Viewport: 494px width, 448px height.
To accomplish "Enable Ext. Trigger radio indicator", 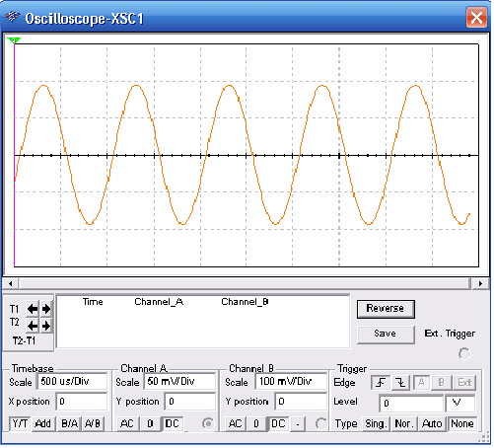I will (x=464, y=354).
